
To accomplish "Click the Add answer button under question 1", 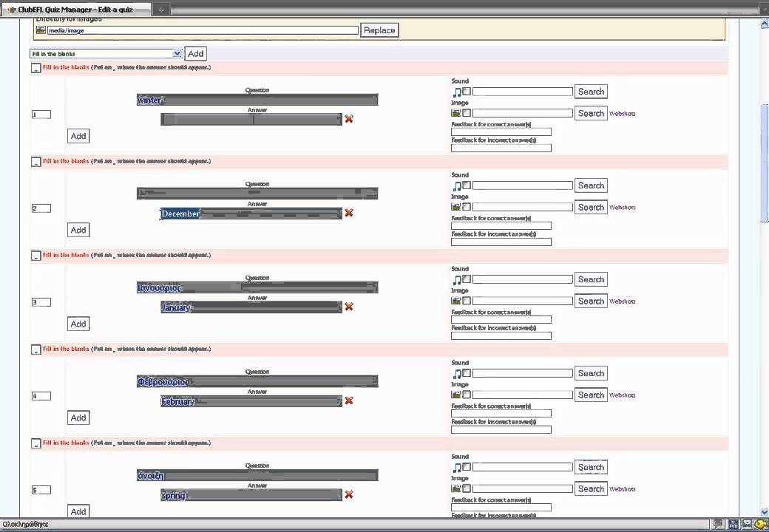I will coord(78,136).
